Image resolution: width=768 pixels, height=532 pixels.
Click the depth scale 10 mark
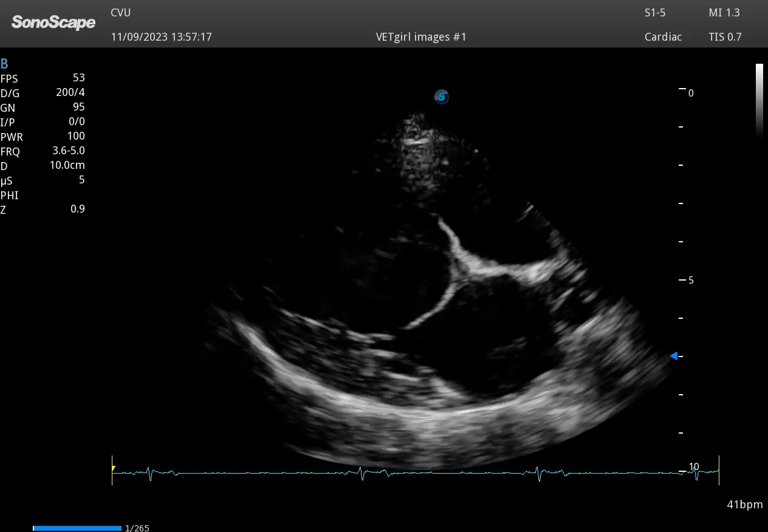coord(694,467)
